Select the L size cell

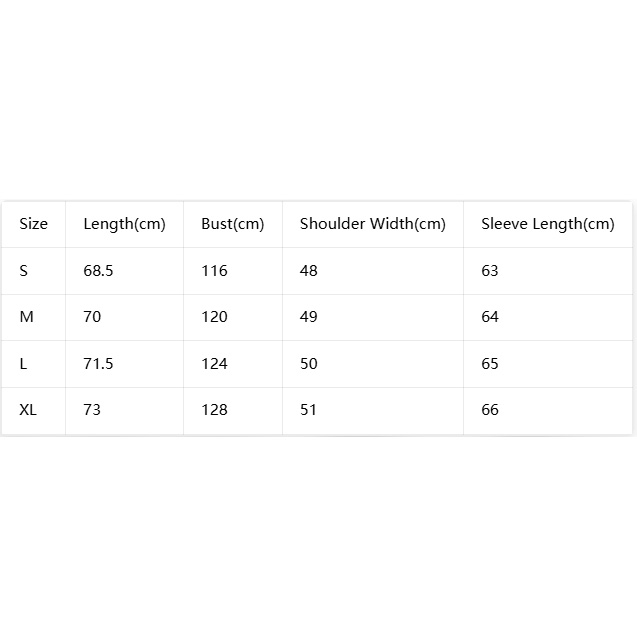click(x=23, y=364)
